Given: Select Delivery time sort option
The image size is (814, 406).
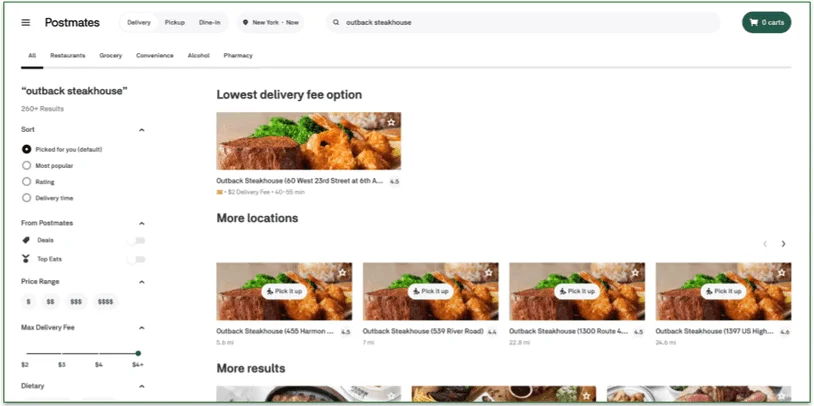Looking at the screenshot, I should pyautogui.click(x=26, y=198).
